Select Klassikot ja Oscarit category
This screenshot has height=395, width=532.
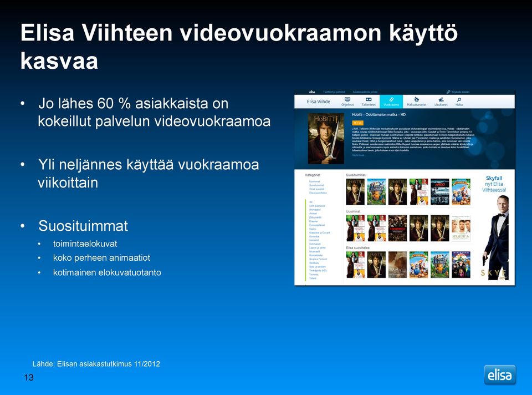[x=320, y=232]
